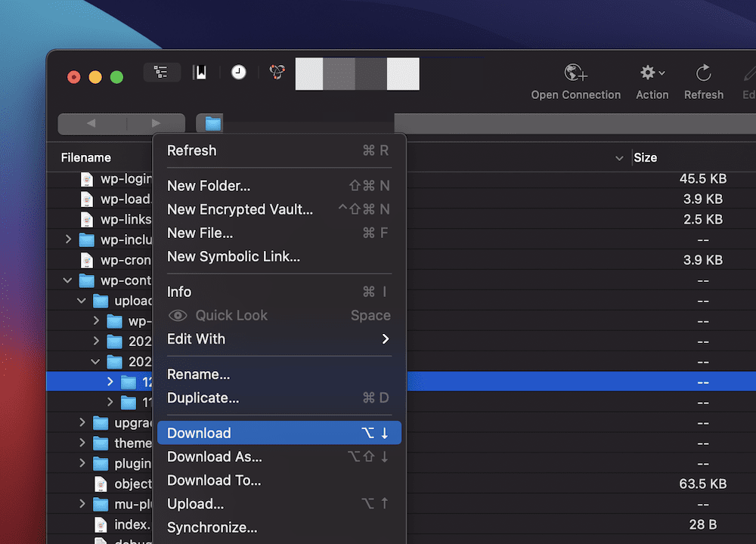Expand the mu-pl folder
756x544 pixels.
(x=82, y=504)
